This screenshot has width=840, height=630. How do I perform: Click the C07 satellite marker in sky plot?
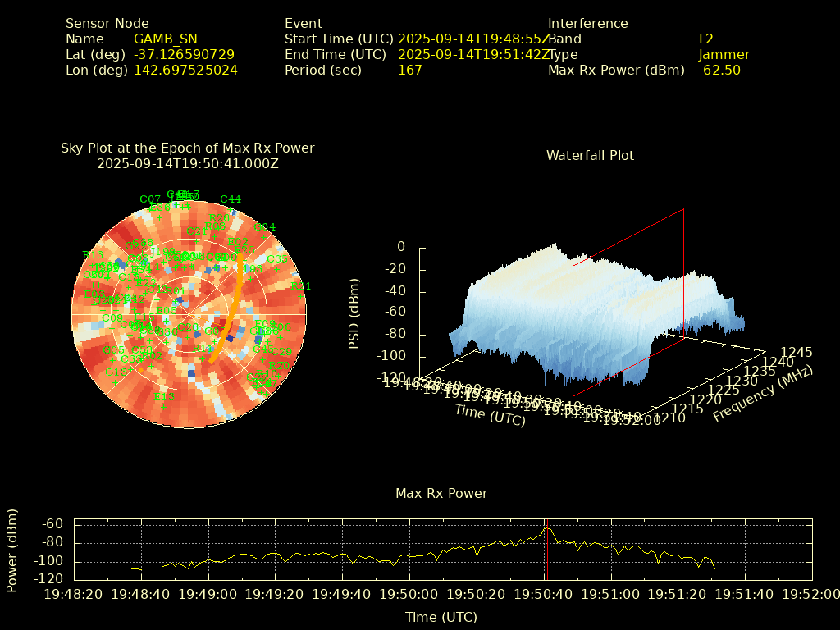[x=150, y=199]
